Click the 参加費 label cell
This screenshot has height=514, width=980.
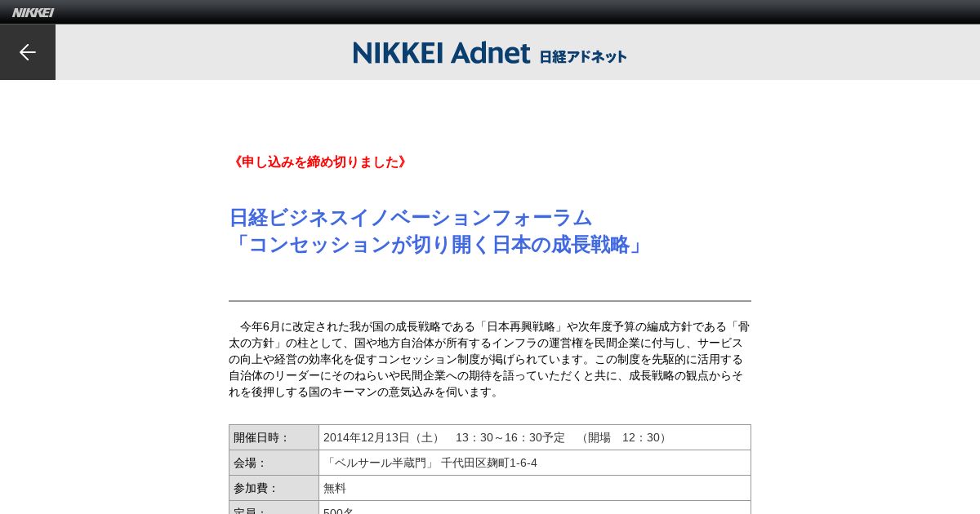click(x=274, y=488)
